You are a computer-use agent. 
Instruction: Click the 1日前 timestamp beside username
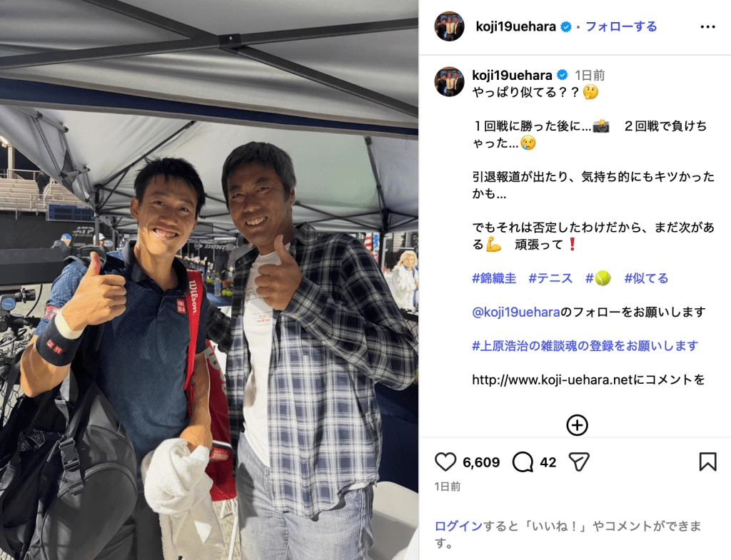click(590, 75)
